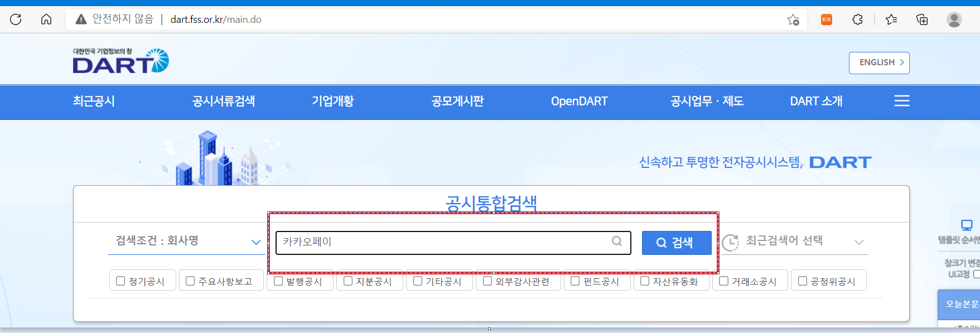Open the DART 소개 menu
Screen dimensions: 980x333
coord(816,101)
